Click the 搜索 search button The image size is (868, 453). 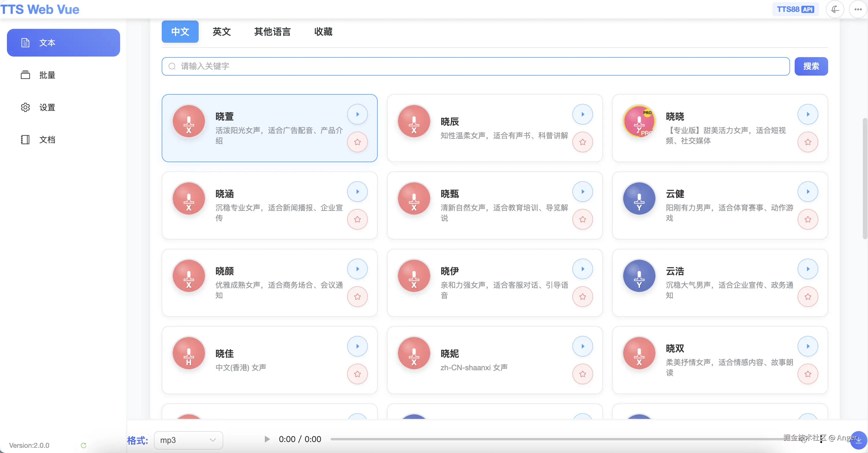[811, 66]
